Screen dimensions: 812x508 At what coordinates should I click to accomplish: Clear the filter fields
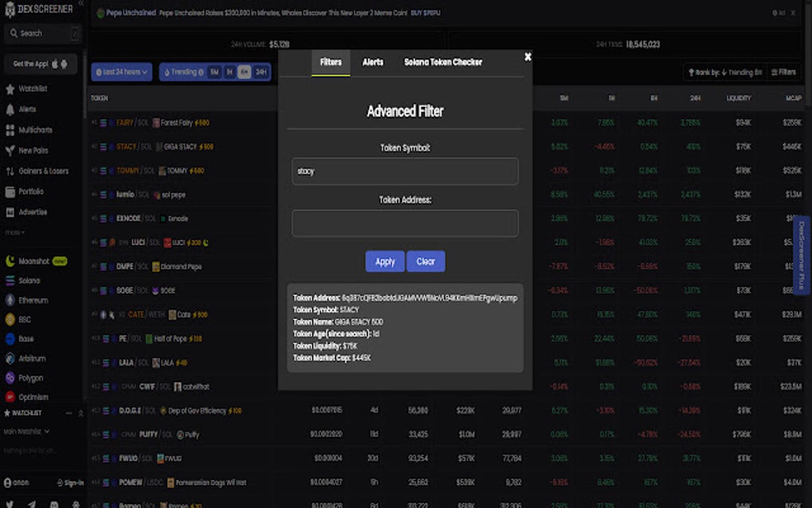click(x=426, y=261)
